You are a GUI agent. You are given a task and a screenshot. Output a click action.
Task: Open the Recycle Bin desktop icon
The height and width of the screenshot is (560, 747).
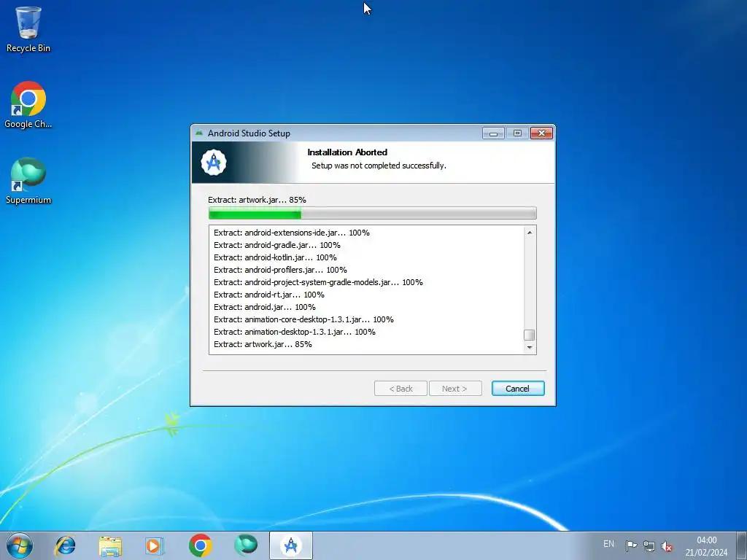(x=28, y=29)
